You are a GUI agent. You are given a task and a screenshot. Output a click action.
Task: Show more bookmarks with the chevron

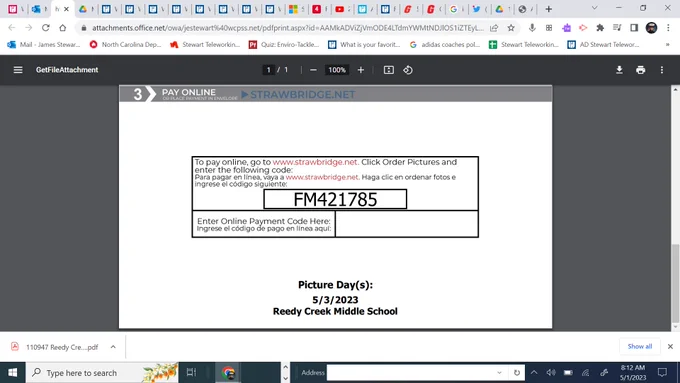(667, 45)
